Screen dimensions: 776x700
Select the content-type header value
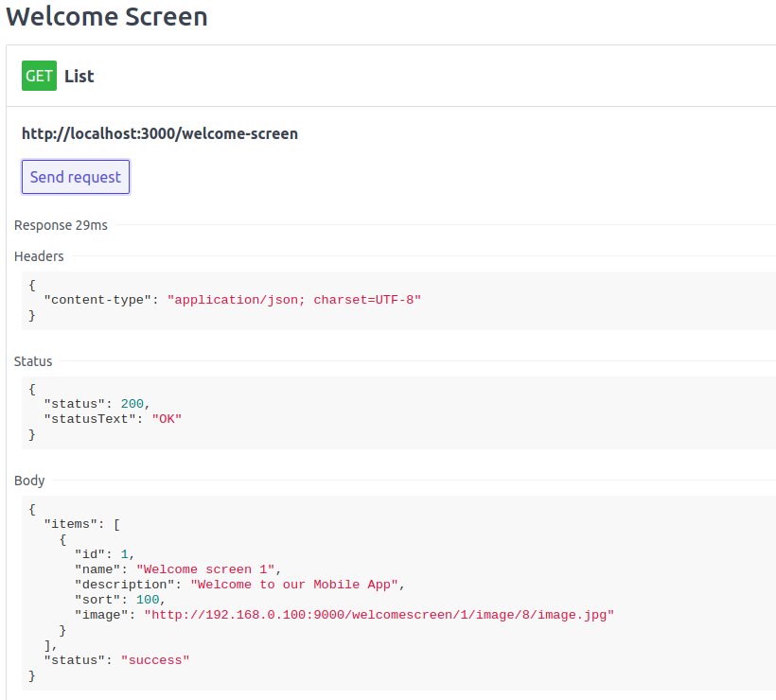(293, 300)
